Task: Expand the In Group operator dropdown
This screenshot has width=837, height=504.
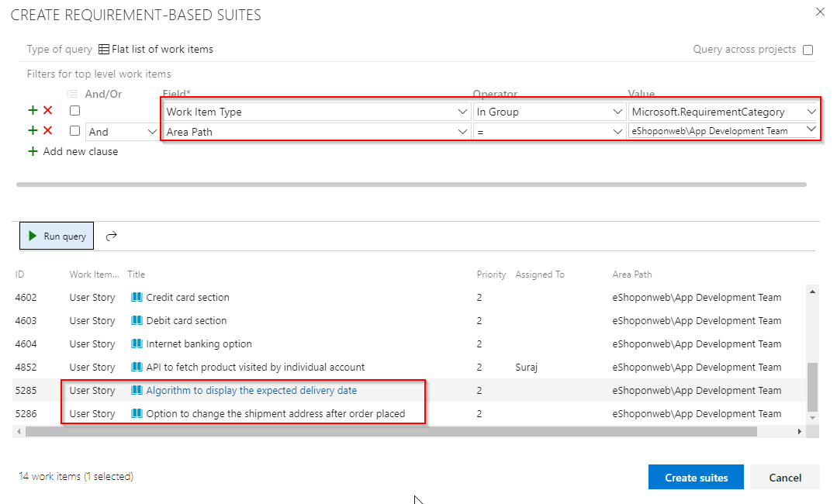Action: point(549,112)
